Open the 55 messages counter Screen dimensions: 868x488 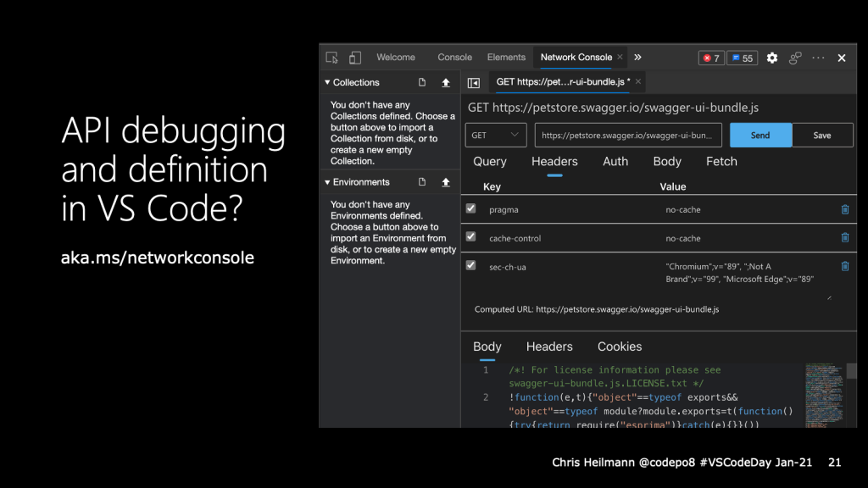[x=743, y=58]
